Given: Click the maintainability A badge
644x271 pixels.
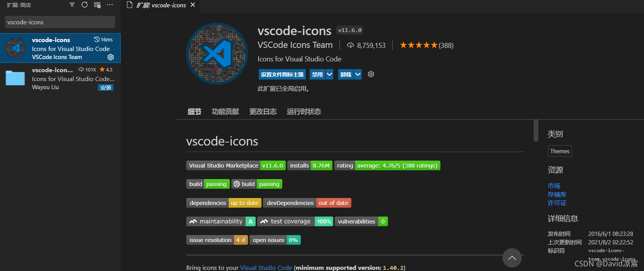Looking at the screenshot, I should pyautogui.click(x=221, y=221).
